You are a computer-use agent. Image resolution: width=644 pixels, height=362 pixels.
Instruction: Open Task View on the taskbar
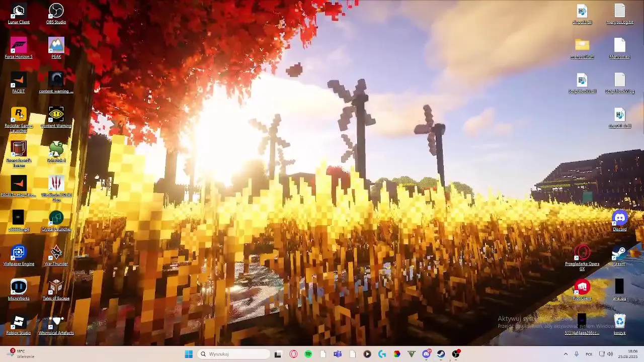pos(278,354)
